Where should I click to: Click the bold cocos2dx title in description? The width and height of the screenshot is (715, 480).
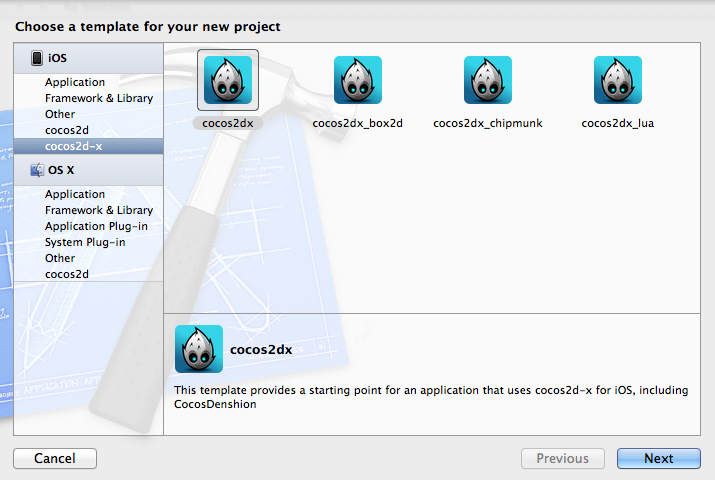pyautogui.click(x=261, y=350)
